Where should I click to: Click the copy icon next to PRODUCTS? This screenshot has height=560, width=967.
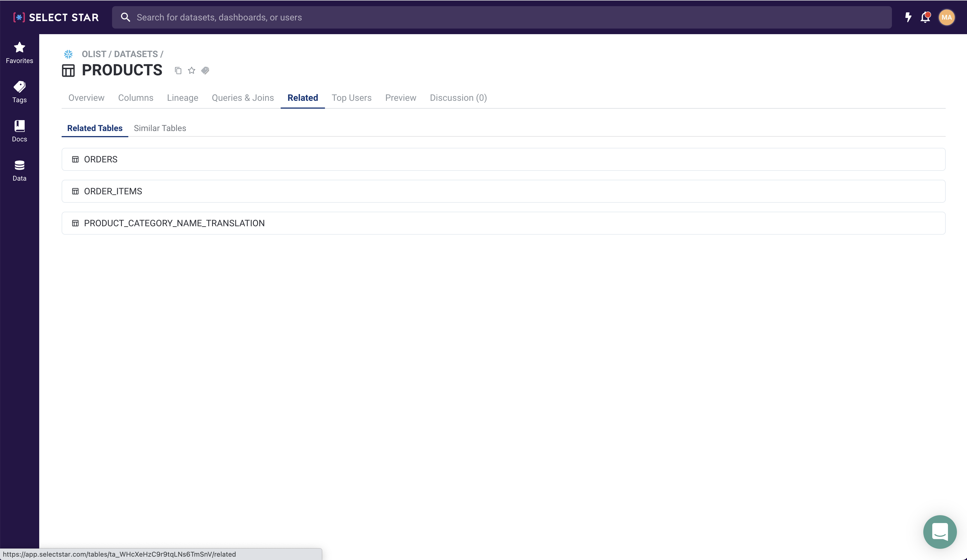pos(178,71)
